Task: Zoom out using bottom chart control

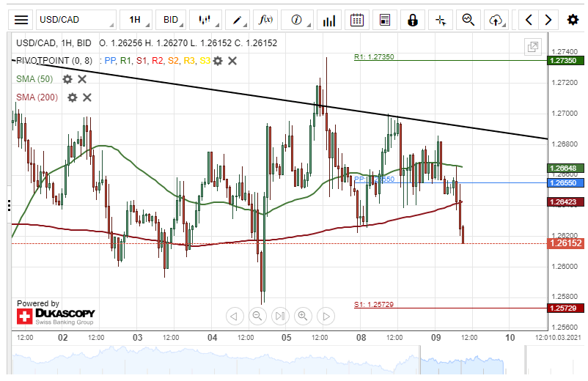Action: (x=257, y=317)
